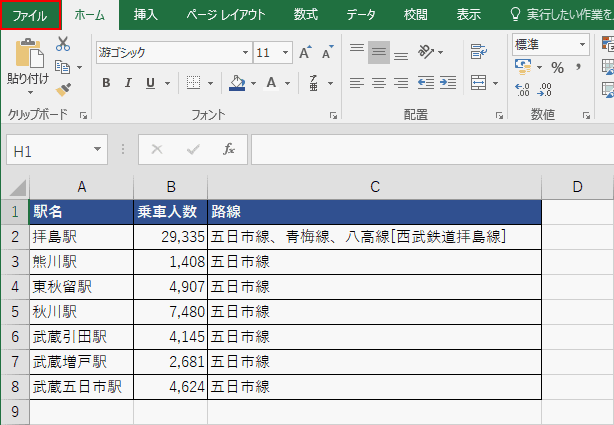Click the increase font size icon
Screen dimensions: 614x425
(305, 52)
